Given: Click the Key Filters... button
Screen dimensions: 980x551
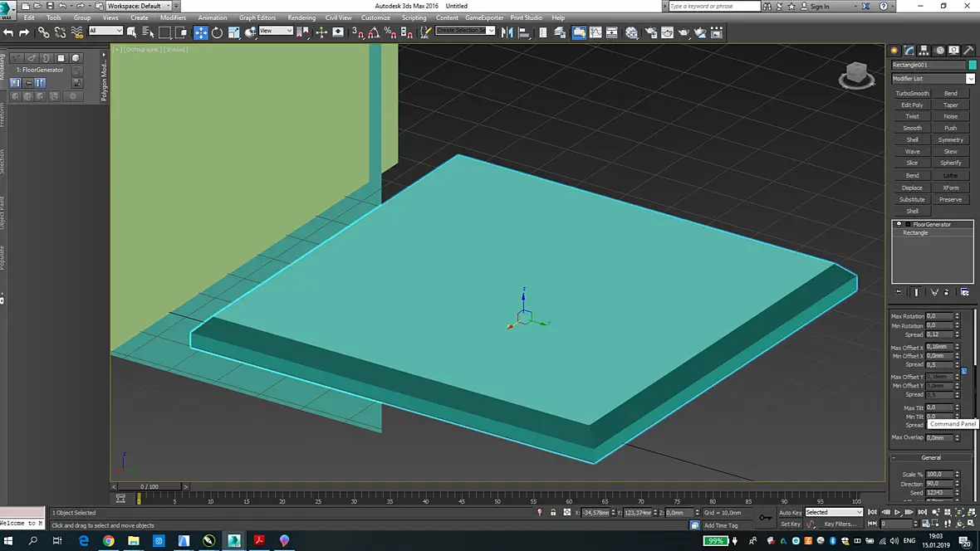Looking at the screenshot, I should pyautogui.click(x=840, y=524).
